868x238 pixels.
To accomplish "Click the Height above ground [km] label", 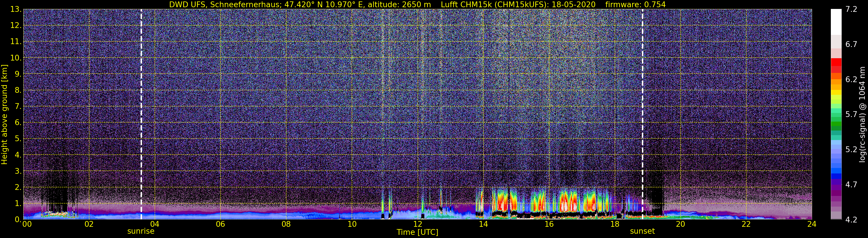I will click(4, 115).
